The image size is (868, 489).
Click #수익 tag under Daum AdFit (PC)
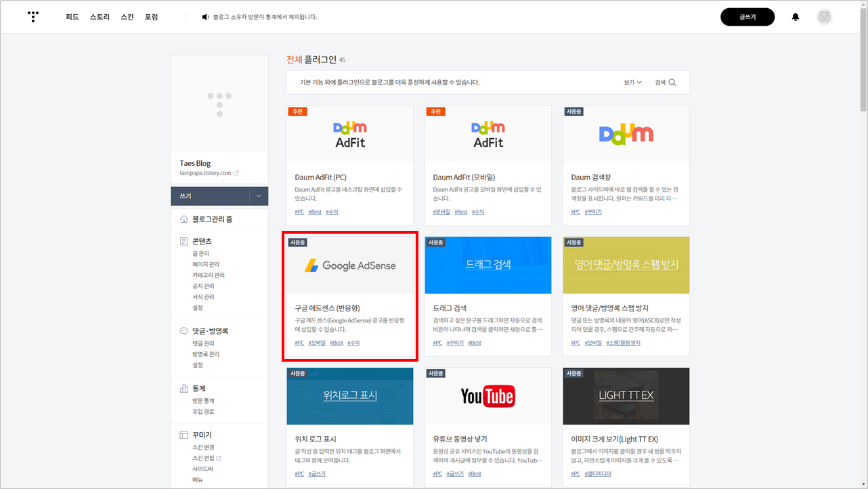(x=332, y=212)
